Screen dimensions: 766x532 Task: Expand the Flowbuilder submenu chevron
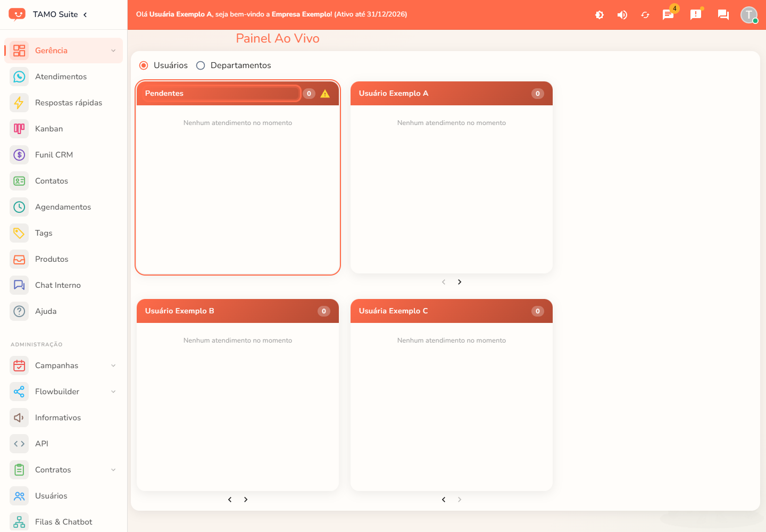(113, 392)
